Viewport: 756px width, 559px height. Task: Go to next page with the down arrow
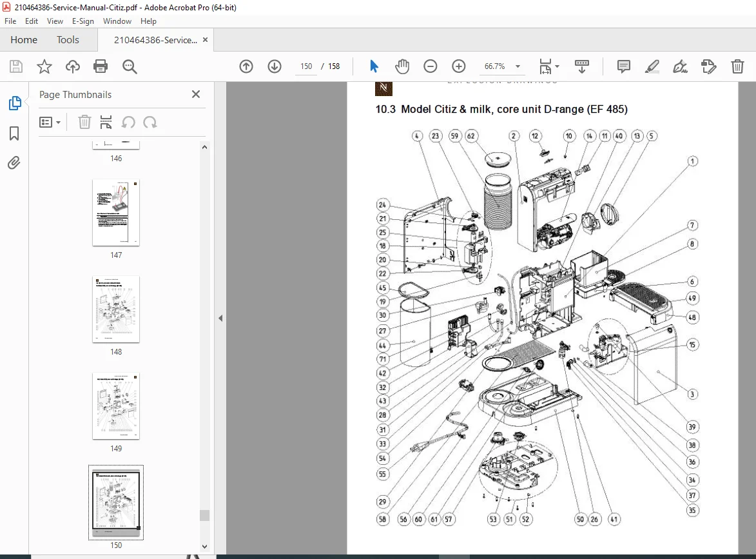pos(275,66)
